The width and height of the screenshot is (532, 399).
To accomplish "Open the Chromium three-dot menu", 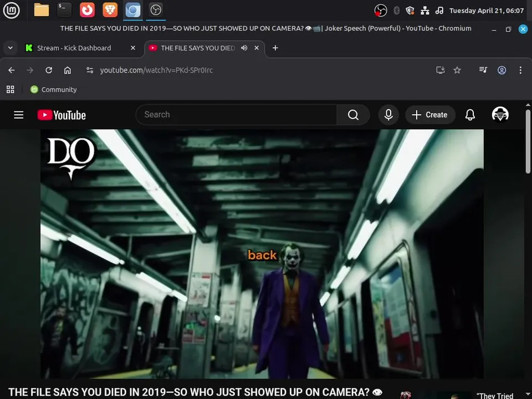I will (x=520, y=70).
